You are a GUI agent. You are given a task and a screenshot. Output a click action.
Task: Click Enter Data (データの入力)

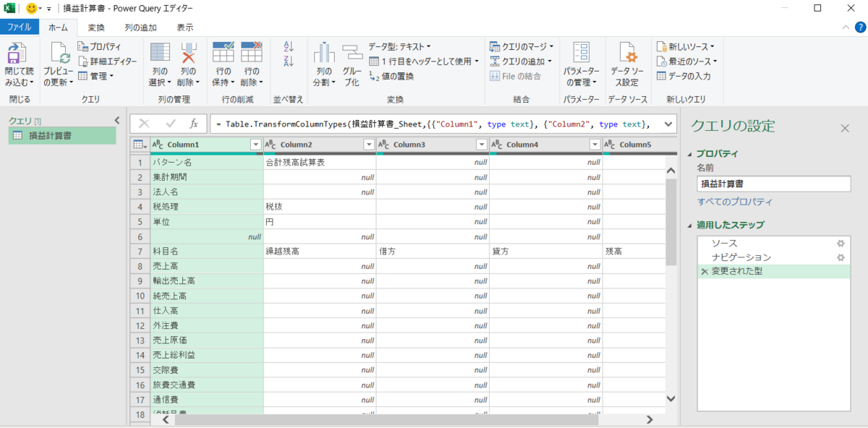point(684,76)
